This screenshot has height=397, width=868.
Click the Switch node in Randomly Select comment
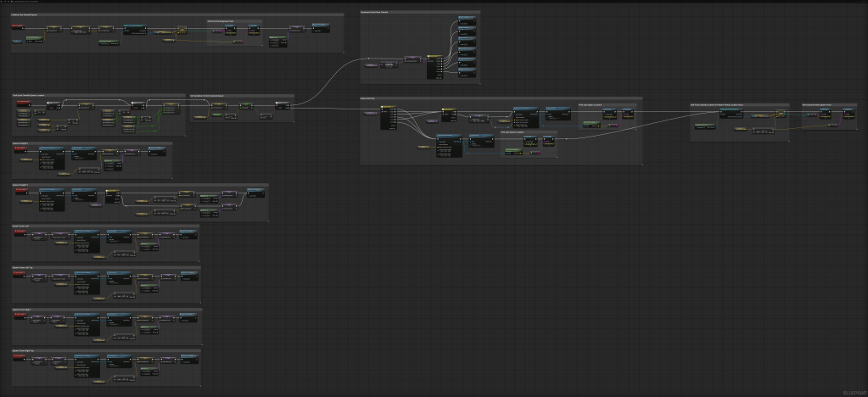coord(434,58)
